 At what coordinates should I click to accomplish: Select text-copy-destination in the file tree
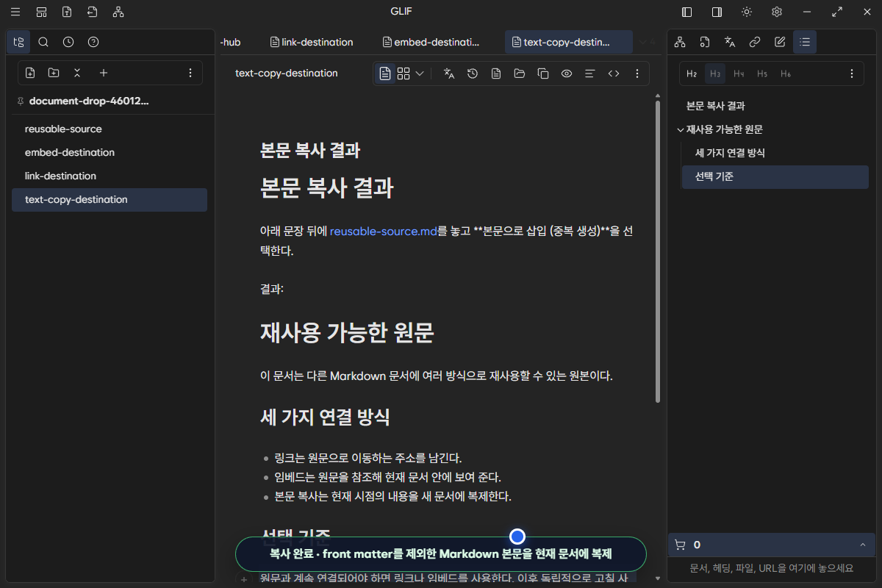pyautogui.click(x=110, y=199)
